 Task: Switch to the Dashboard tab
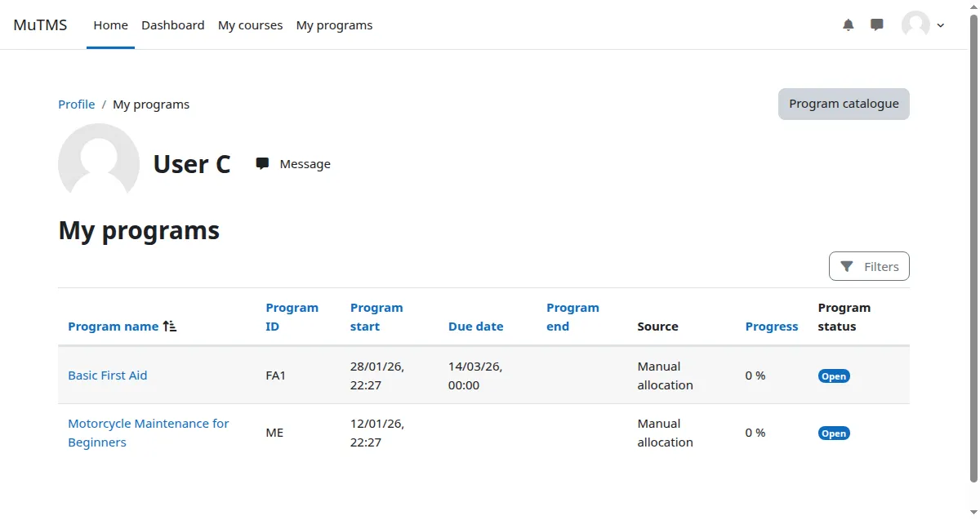coord(172,24)
